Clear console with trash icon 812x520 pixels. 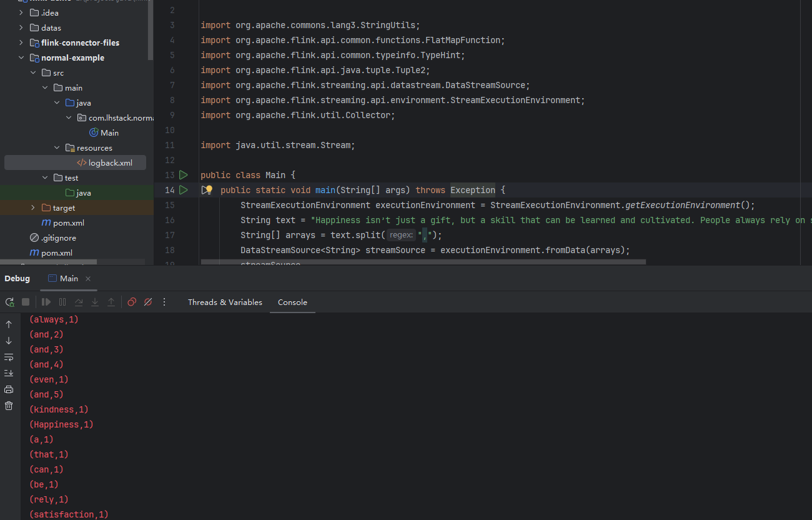9,406
